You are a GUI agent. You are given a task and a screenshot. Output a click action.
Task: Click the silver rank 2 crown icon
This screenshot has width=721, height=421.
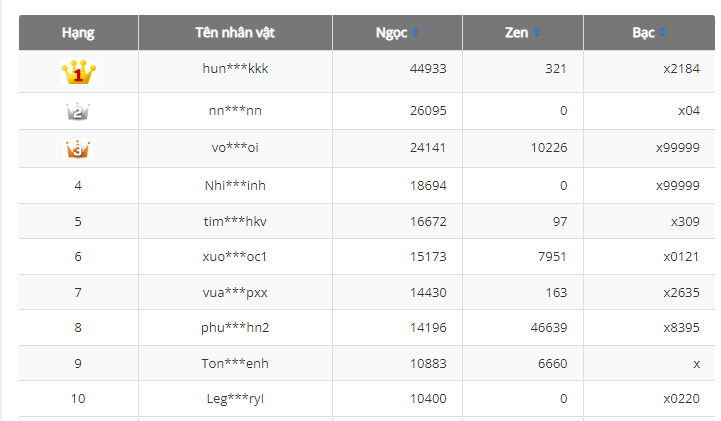78,111
